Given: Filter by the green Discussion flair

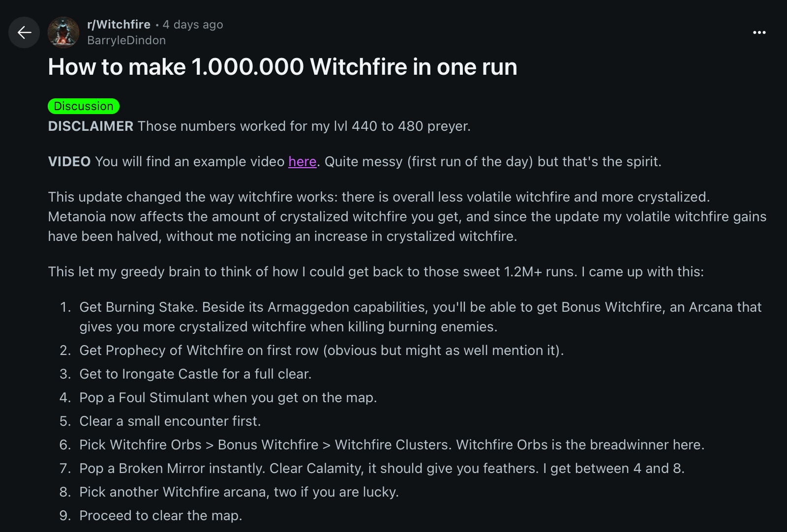Looking at the screenshot, I should [x=84, y=106].
